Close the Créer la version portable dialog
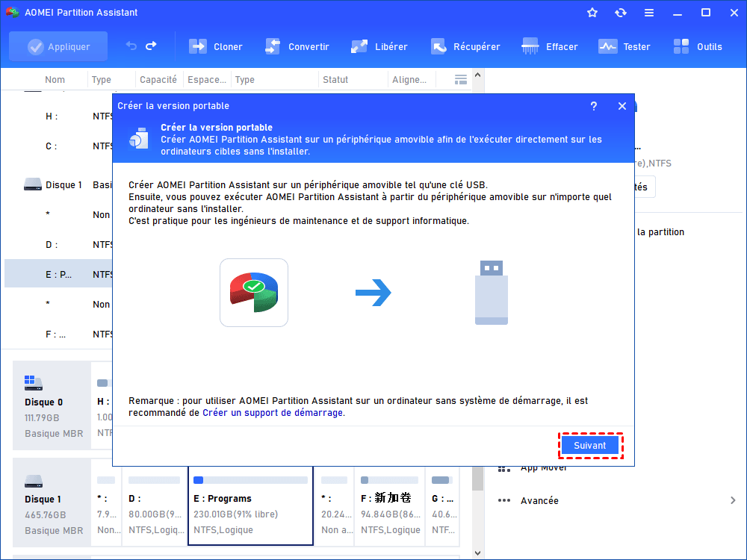747x560 pixels. (x=622, y=106)
